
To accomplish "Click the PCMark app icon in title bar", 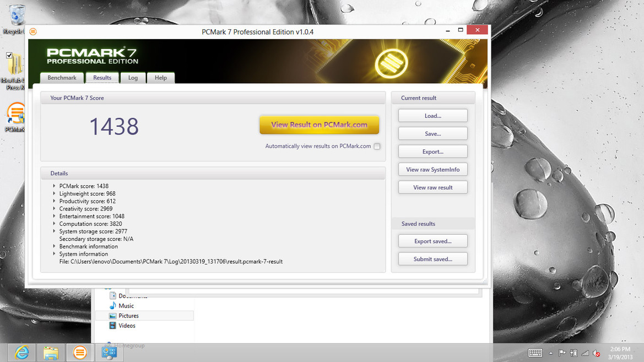I will coord(33,31).
